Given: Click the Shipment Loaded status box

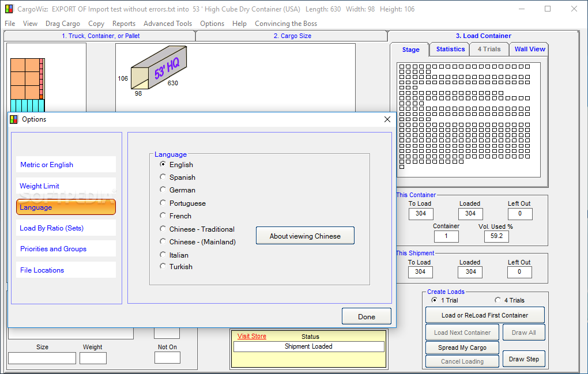Looking at the screenshot, I should click(x=308, y=347).
